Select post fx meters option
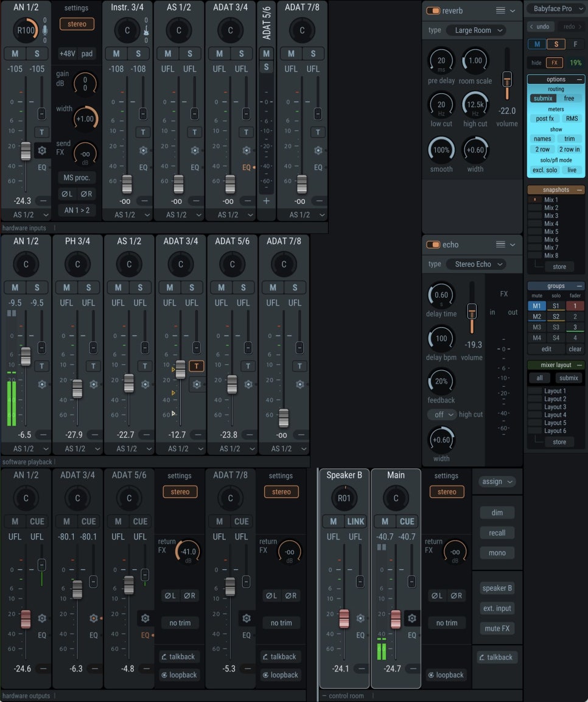This screenshot has height=702, width=588. coord(545,119)
